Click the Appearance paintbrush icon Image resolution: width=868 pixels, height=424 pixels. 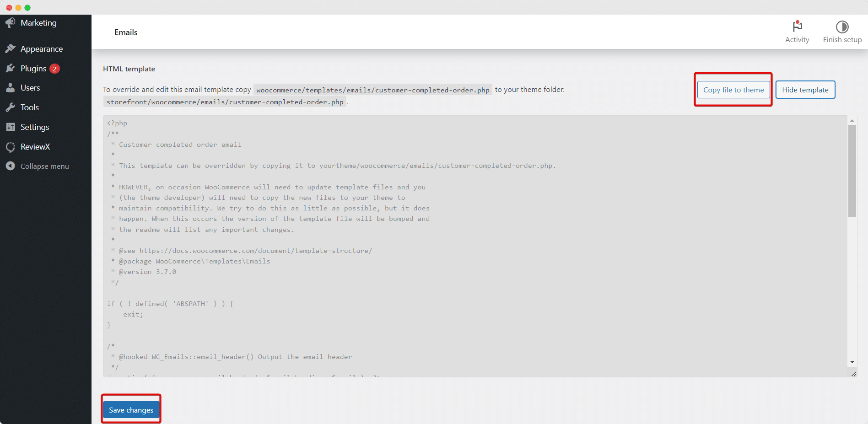[11, 48]
